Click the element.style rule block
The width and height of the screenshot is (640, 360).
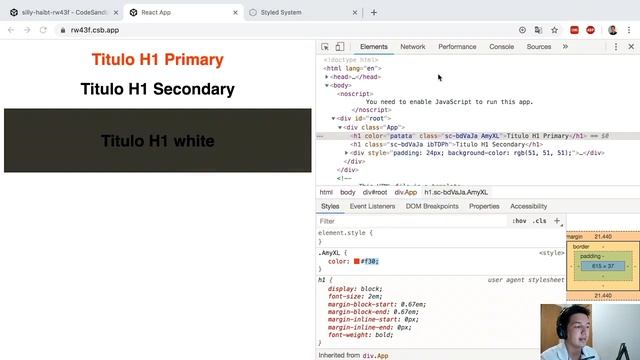pyautogui.click(x=441, y=237)
